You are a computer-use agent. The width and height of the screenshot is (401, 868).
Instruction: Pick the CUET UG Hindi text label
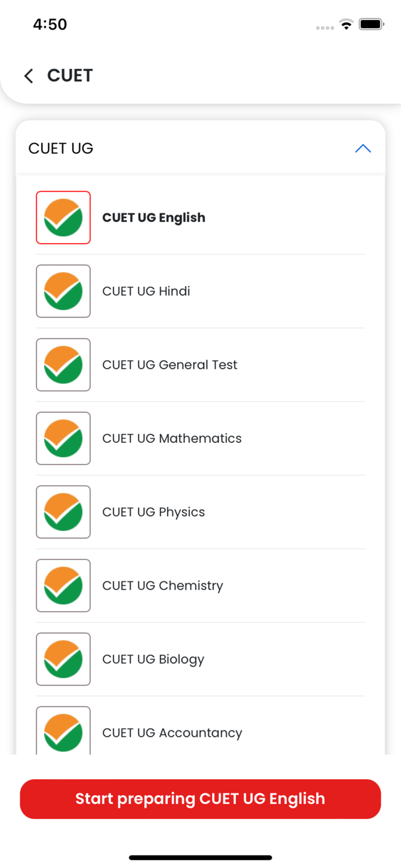(146, 291)
